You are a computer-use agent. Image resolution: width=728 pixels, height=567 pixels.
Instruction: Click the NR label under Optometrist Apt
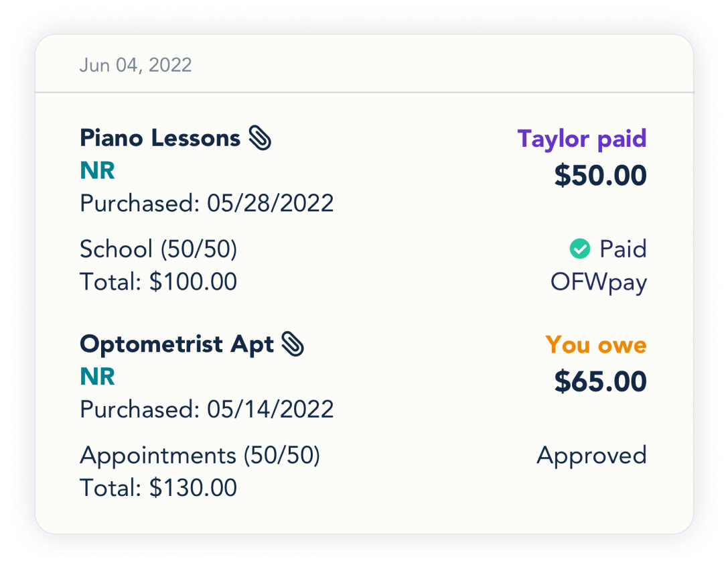point(98,377)
